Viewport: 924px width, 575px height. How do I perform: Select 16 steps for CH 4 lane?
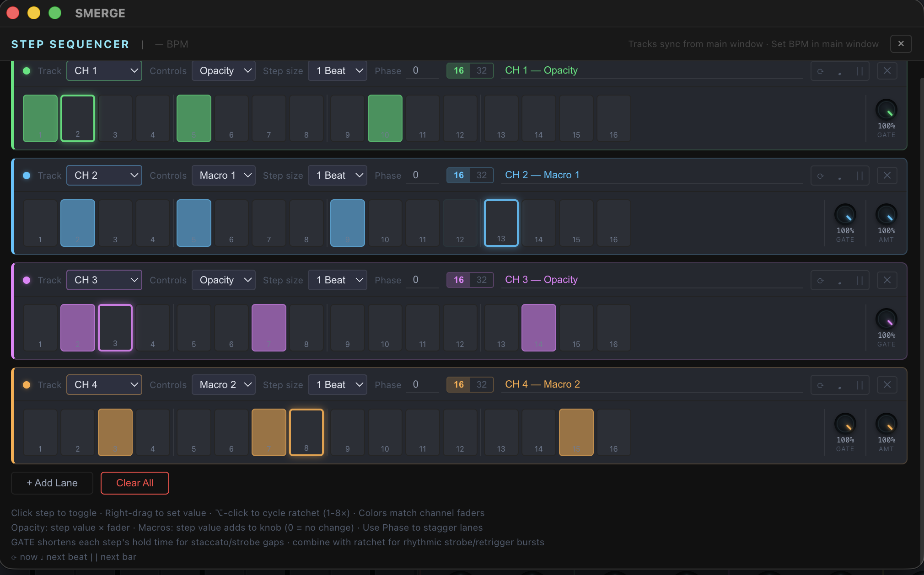(459, 384)
